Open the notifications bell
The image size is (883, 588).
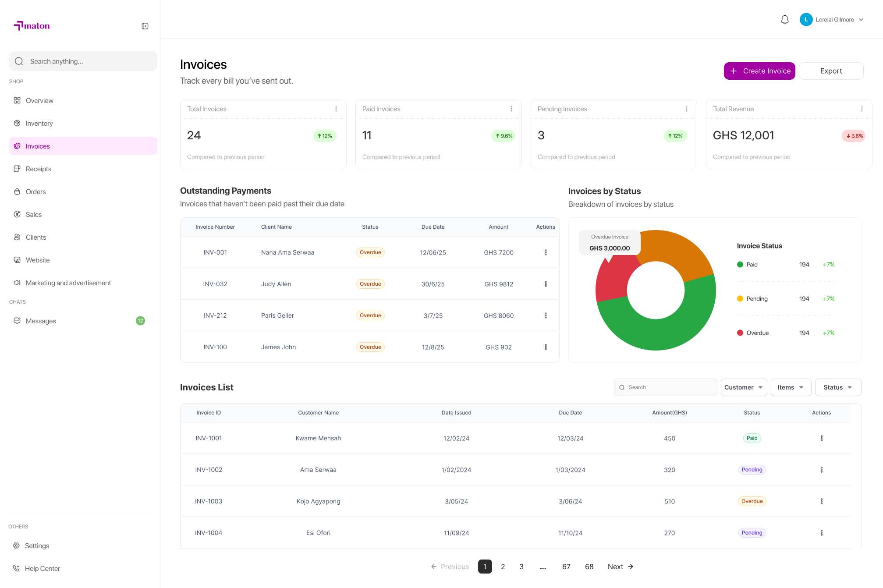pos(785,20)
